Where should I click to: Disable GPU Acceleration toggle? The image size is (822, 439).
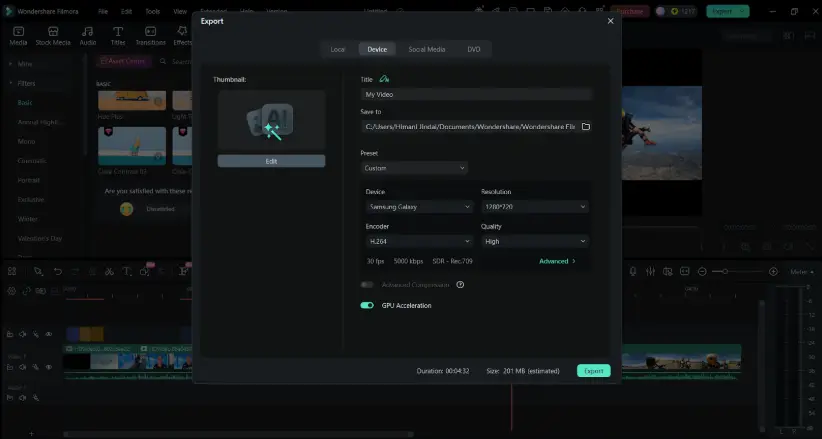click(x=367, y=305)
